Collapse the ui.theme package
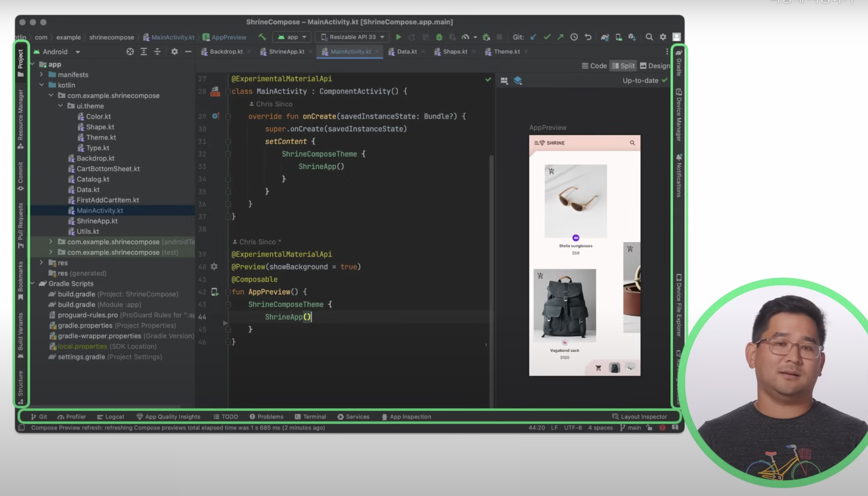Screen dimensions: 868x496 [60, 105]
